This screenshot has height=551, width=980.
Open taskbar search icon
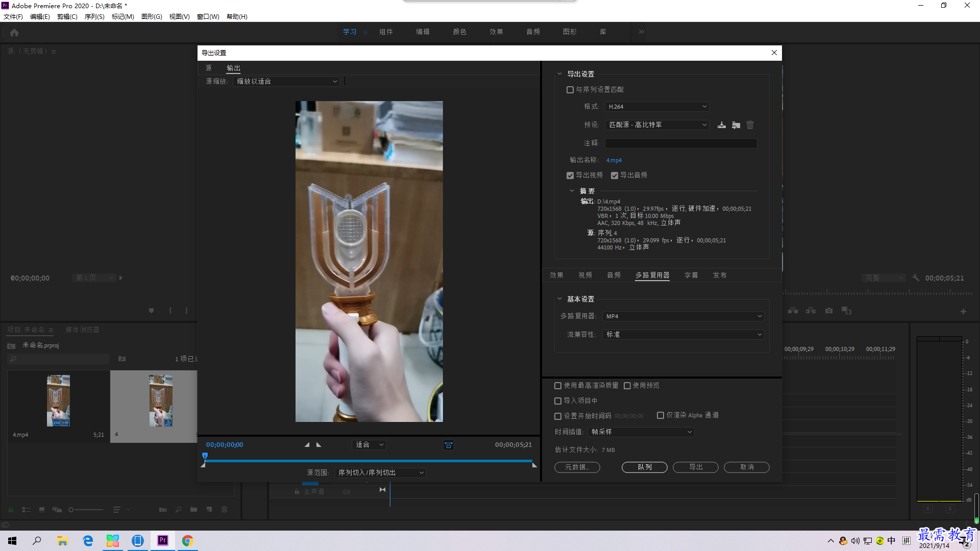pyautogui.click(x=37, y=541)
